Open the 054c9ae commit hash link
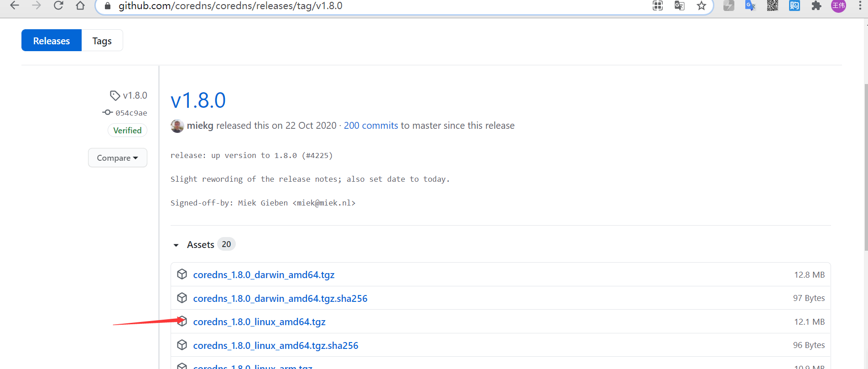 pos(131,113)
